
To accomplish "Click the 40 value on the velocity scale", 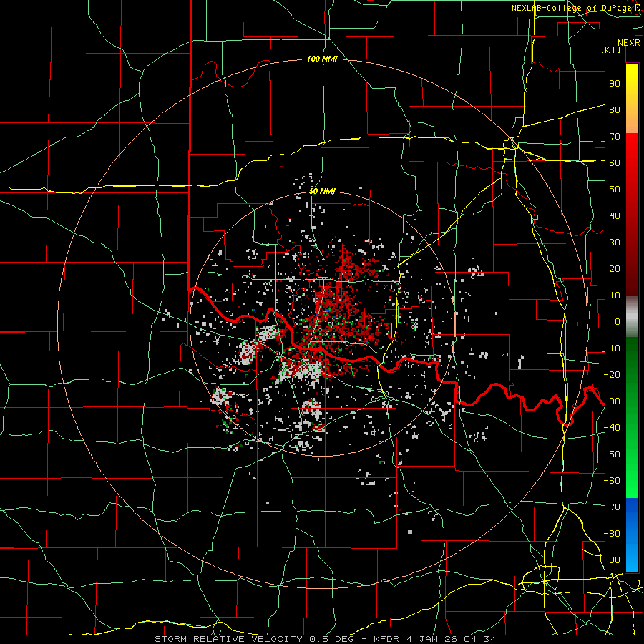I will pyautogui.click(x=615, y=216).
